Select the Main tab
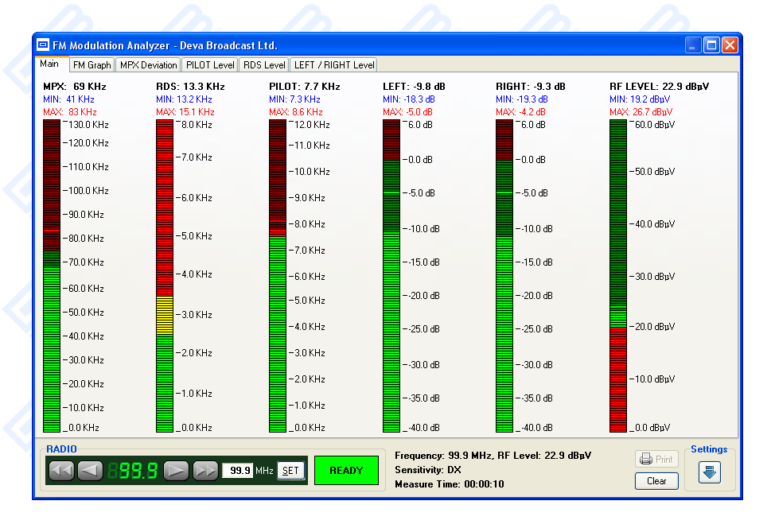The height and width of the screenshot is (532, 775). click(x=49, y=64)
